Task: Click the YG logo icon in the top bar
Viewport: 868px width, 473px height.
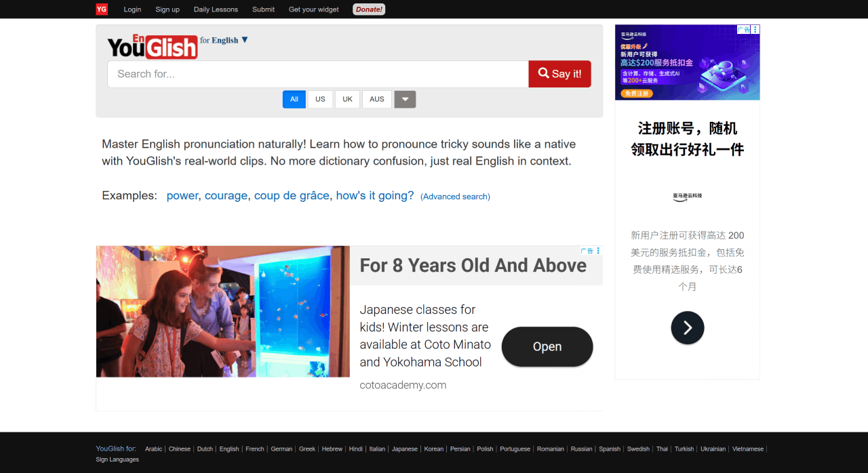Action: pos(102,9)
